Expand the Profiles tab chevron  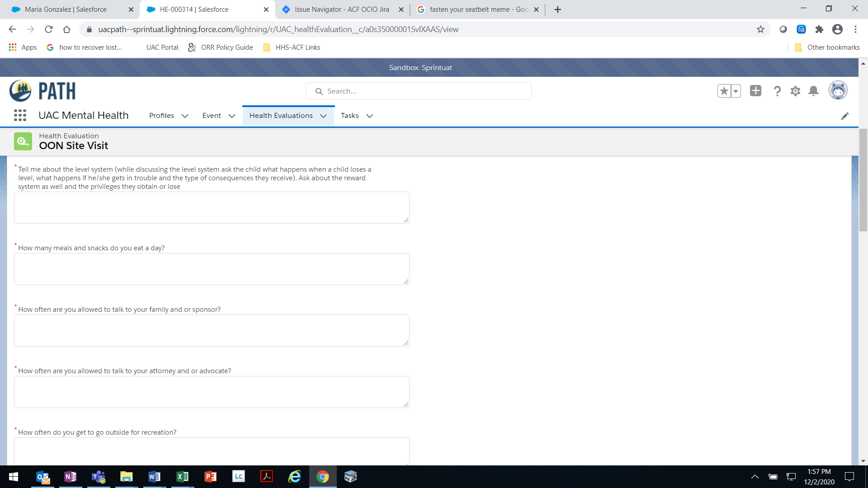point(185,116)
